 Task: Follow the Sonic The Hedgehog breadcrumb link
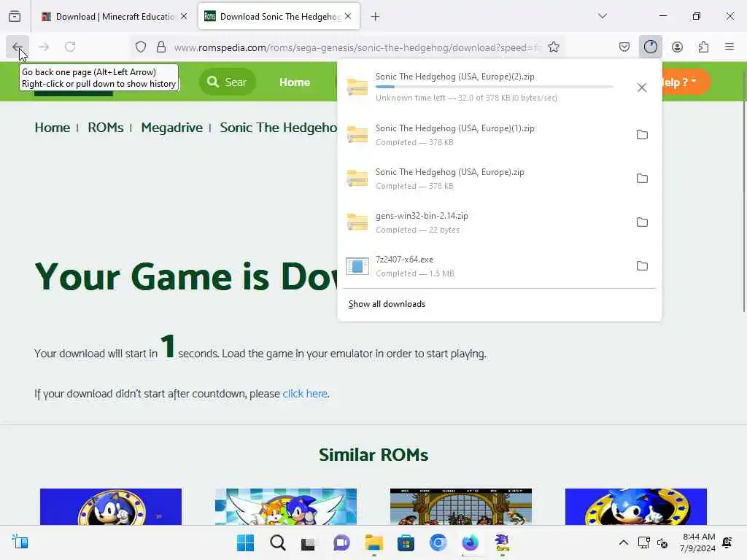pyautogui.click(x=279, y=128)
